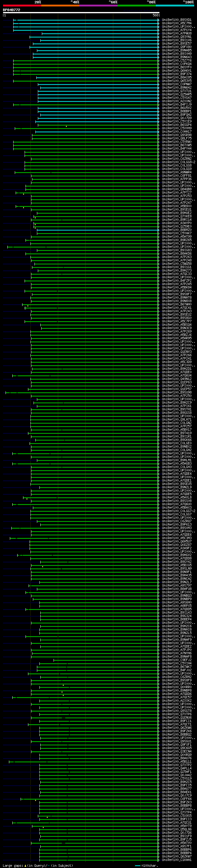Open hit UniRef100_A7P1Y4

pos(176,30)
